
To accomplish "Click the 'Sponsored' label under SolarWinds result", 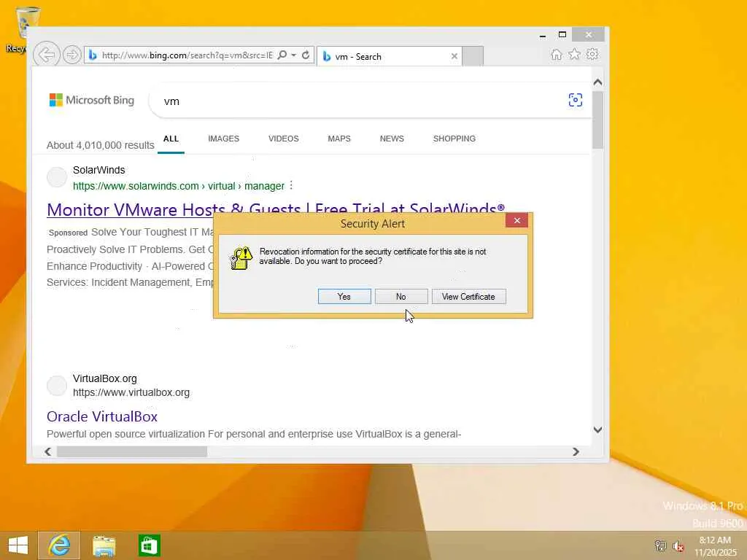I will (x=68, y=233).
